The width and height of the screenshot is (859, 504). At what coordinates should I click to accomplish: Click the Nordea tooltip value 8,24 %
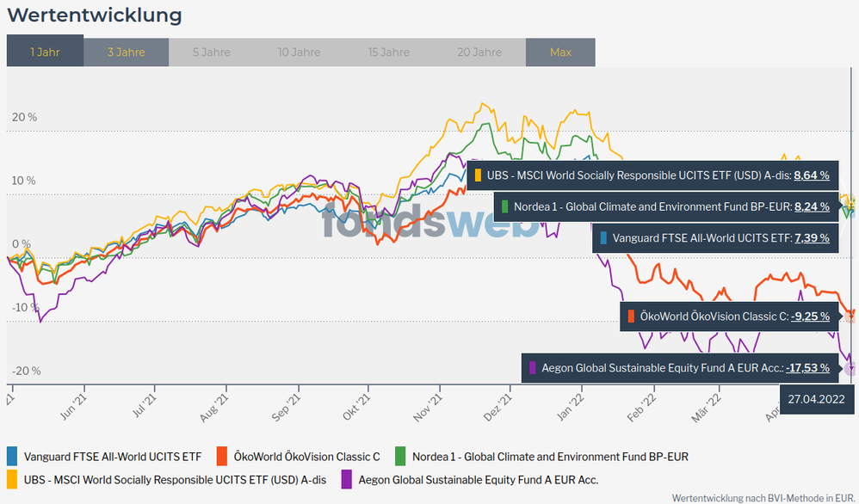click(811, 206)
